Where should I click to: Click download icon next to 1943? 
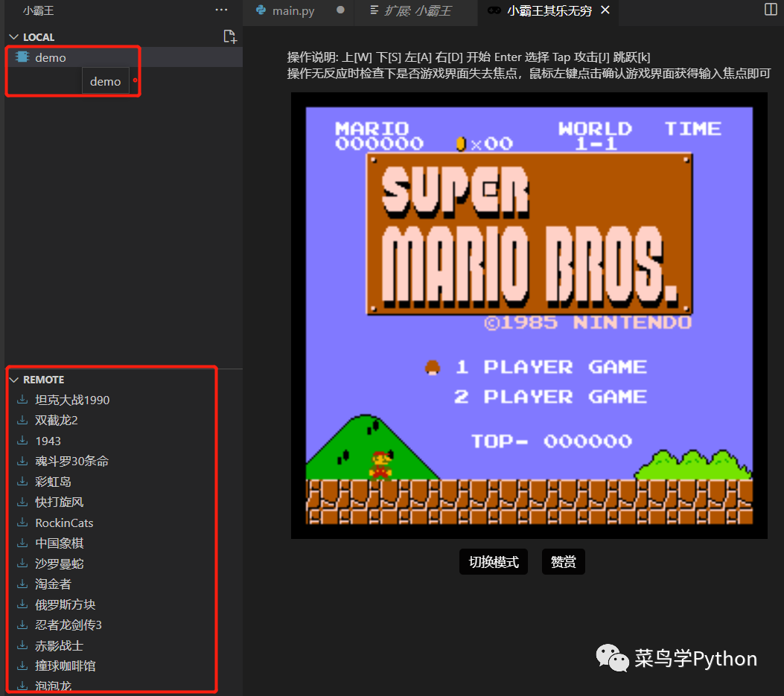pyautogui.click(x=22, y=441)
